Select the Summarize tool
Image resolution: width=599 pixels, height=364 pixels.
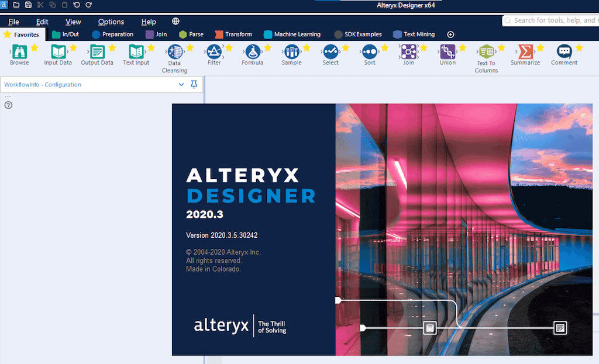(x=525, y=54)
